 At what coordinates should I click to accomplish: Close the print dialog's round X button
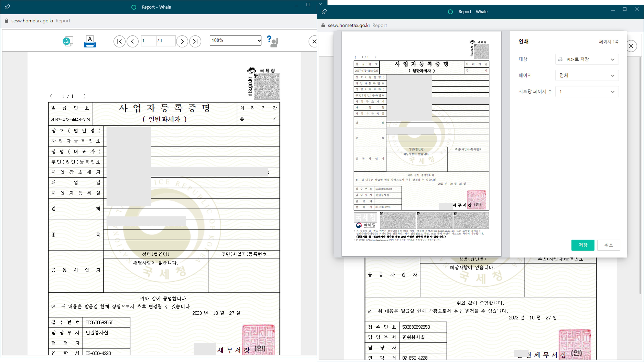[631, 46]
